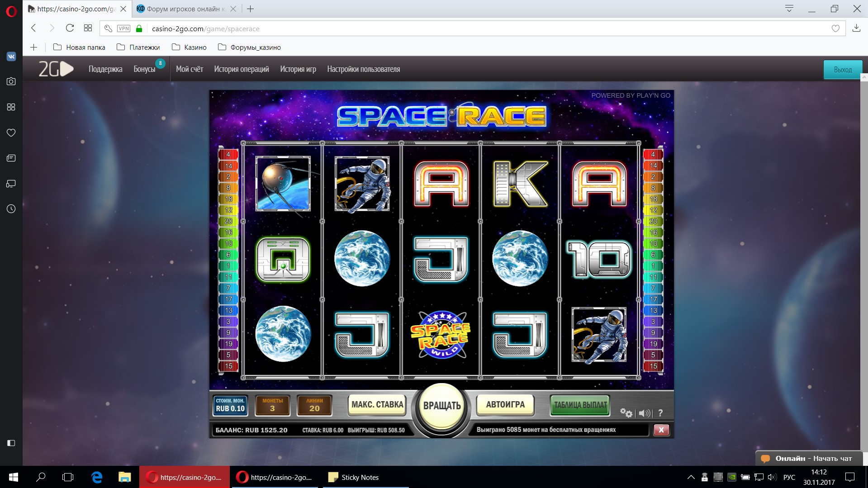Open Поддержка support page
The height and width of the screenshot is (488, 868).
[105, 69]
